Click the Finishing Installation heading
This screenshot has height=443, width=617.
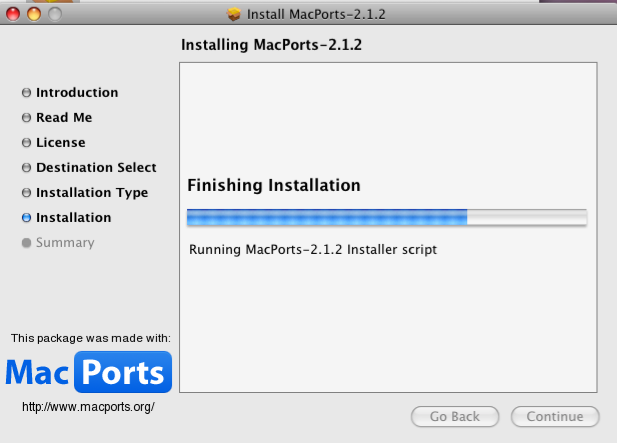(x=273, y=185)
